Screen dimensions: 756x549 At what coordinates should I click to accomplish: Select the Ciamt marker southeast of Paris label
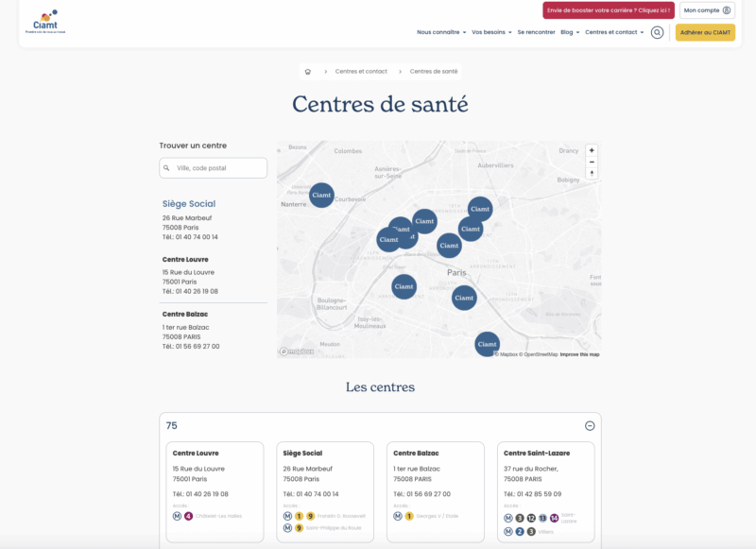click(x=464, y=298)
